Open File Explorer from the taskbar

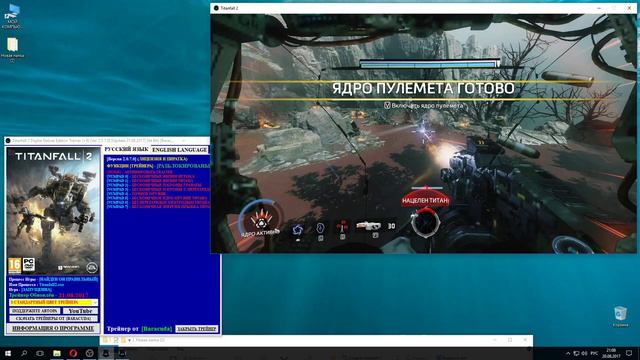(57, 353)
